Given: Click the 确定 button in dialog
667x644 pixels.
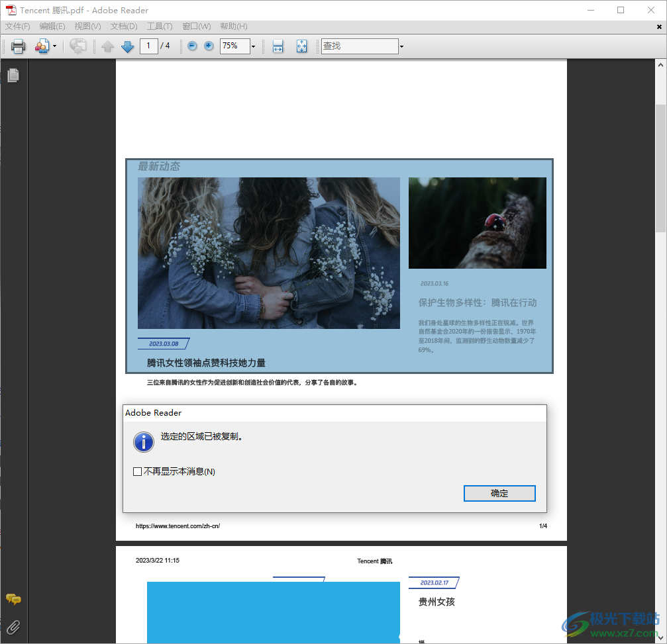Looking at the screenshot, I should tap(499, 493).
